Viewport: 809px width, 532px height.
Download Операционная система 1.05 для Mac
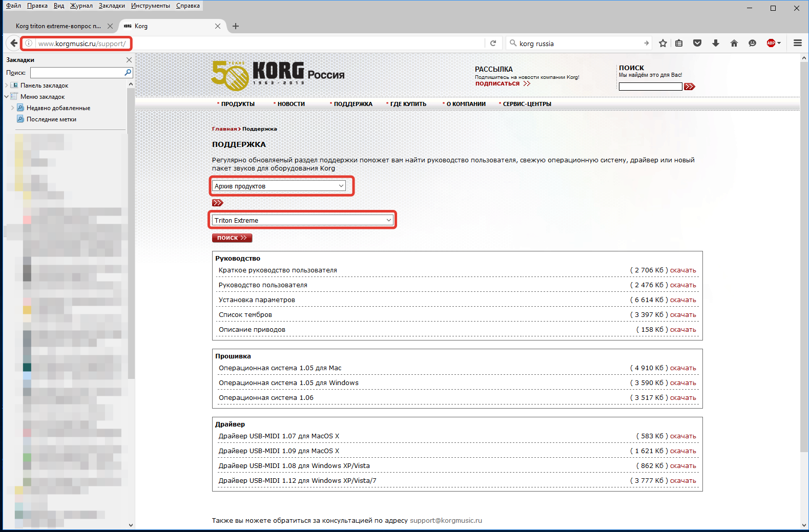(x=683, y=368)
